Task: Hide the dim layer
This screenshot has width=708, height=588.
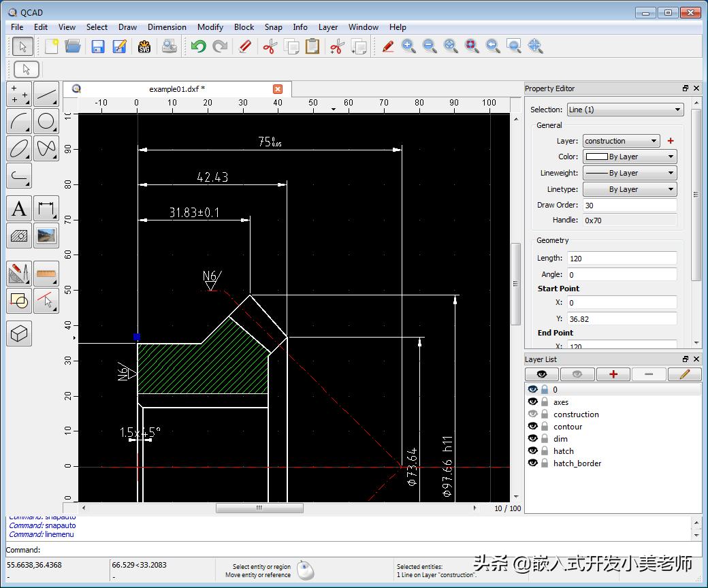Action: pos(533,438)
